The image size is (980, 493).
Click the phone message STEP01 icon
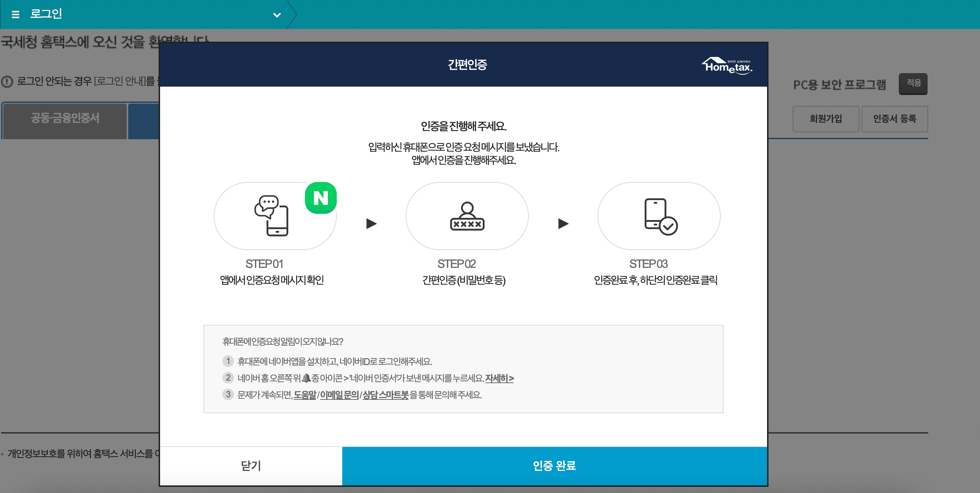point(271,216)
